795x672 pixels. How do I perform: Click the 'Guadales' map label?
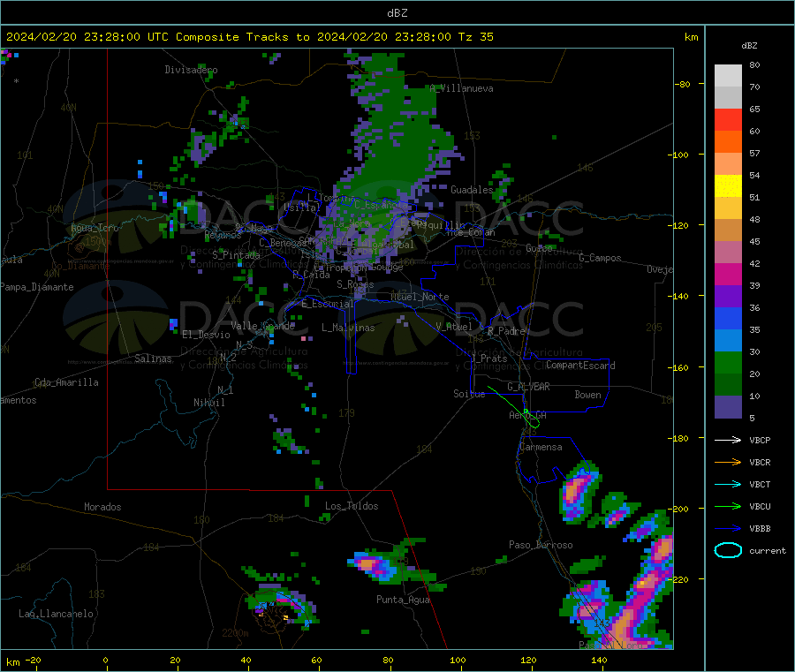click(472, 190)
